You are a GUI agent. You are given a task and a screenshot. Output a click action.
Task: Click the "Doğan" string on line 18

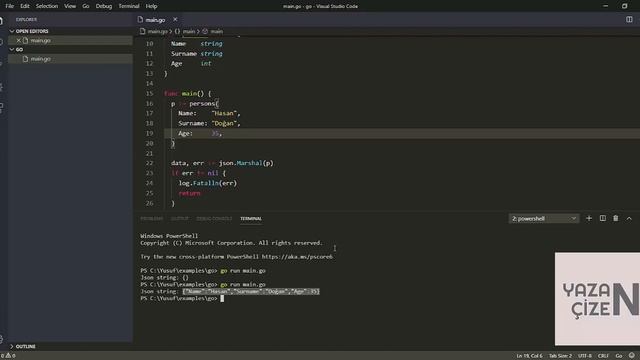point(224,123)
